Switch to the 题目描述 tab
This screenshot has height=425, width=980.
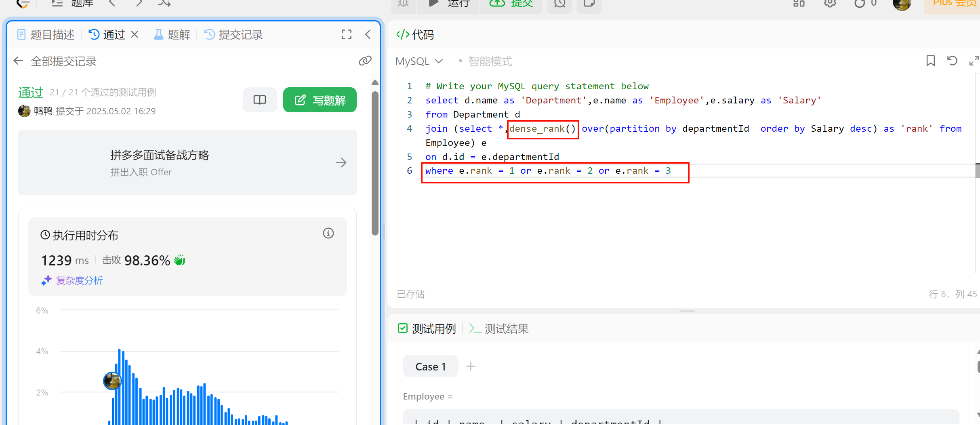point(46,35)
